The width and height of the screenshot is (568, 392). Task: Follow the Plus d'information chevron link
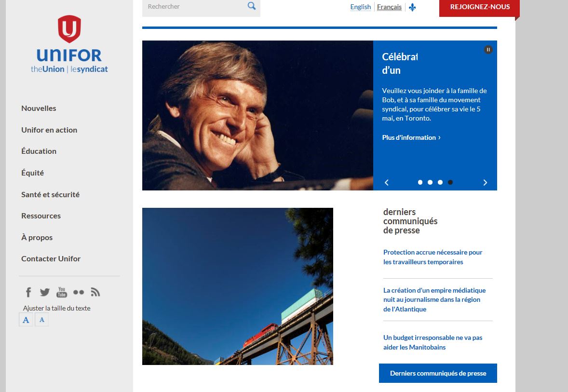point(411,137)
